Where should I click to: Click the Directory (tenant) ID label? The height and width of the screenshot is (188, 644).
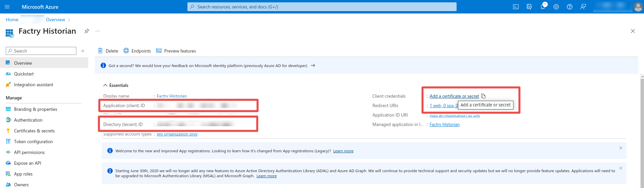123,124
